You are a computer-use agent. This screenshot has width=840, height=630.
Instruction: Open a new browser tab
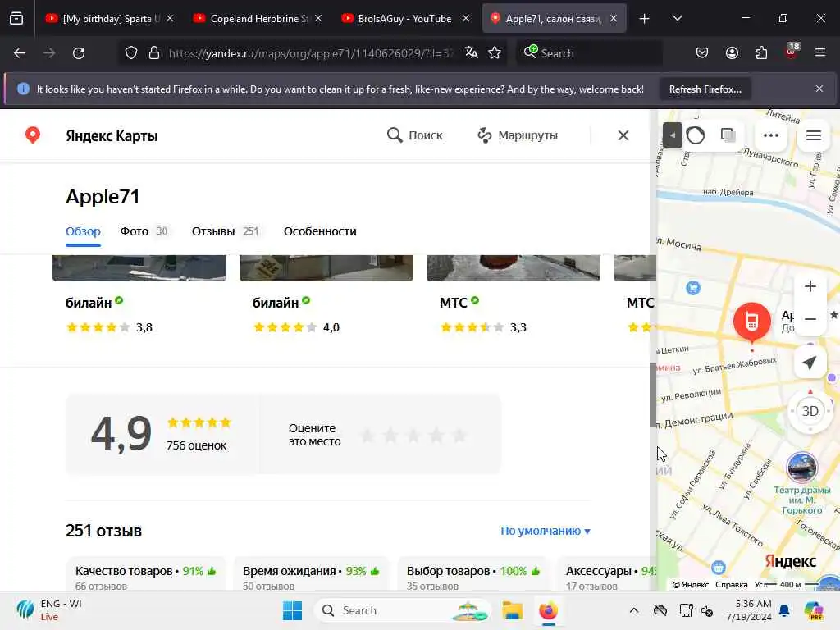click(x=645, y=19)
